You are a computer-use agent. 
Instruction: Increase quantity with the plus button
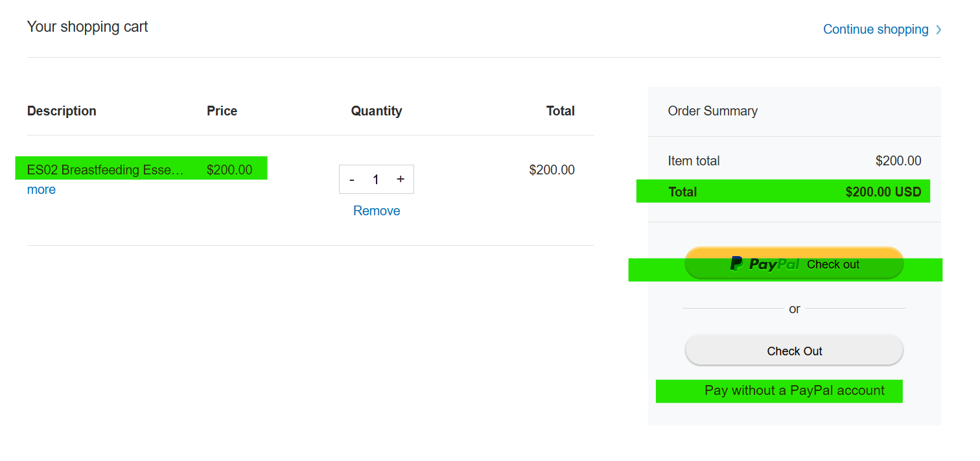click(401, 180)
